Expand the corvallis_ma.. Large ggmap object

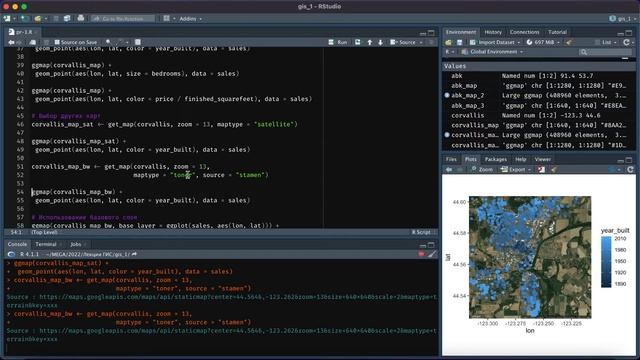tap(447, 135)
